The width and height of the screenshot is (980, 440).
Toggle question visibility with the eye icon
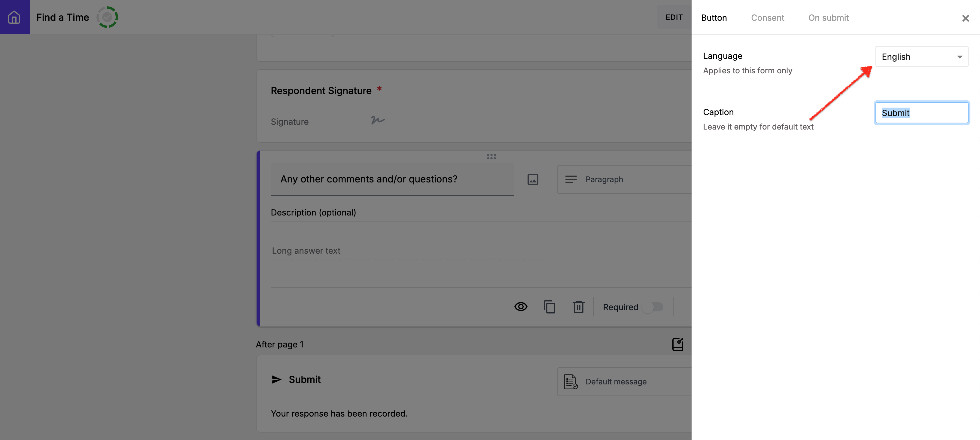(521, 307)
